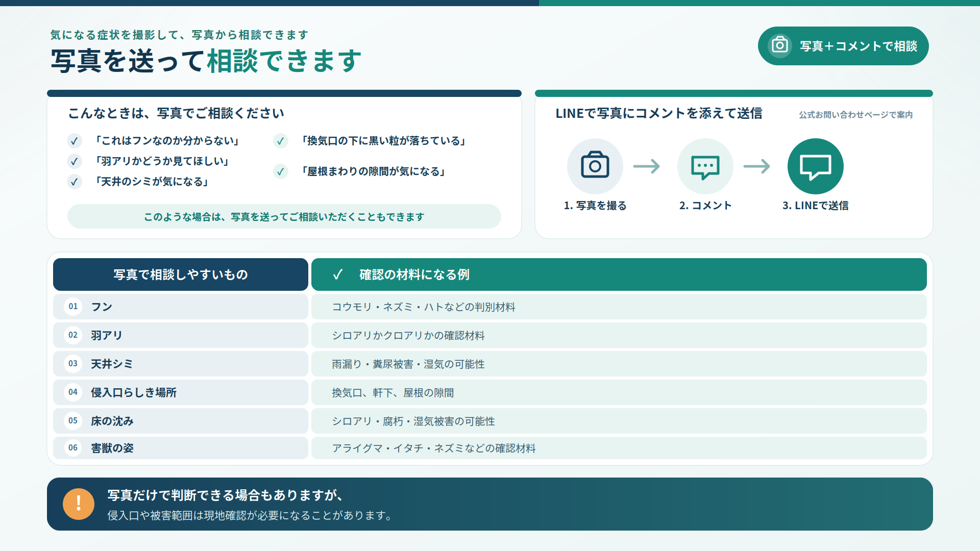Click the コウモリ・ネズミ・ハトなどの判別材料 cell
The height and width of the screenshot is (551, 980).
point(619,307)
